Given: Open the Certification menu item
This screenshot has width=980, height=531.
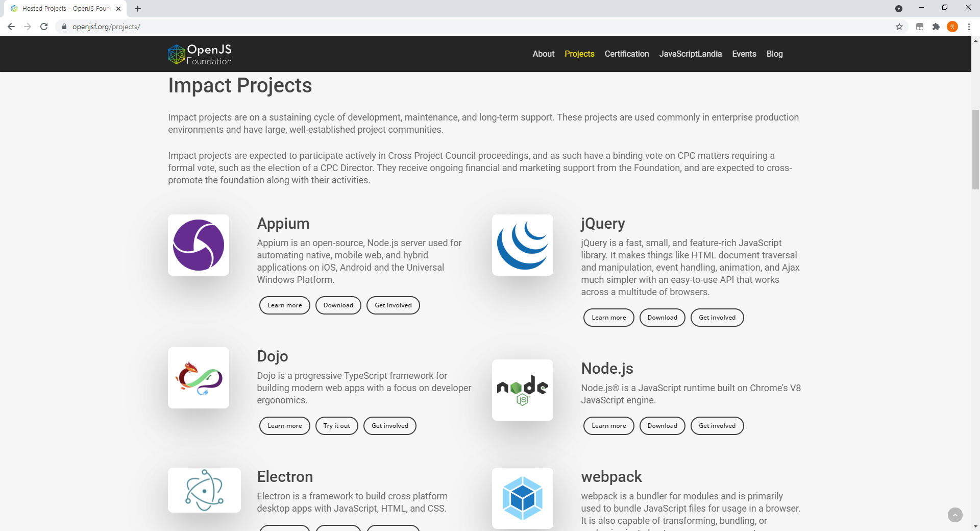Looking at the screenshot, I should [x=627, y=54].
